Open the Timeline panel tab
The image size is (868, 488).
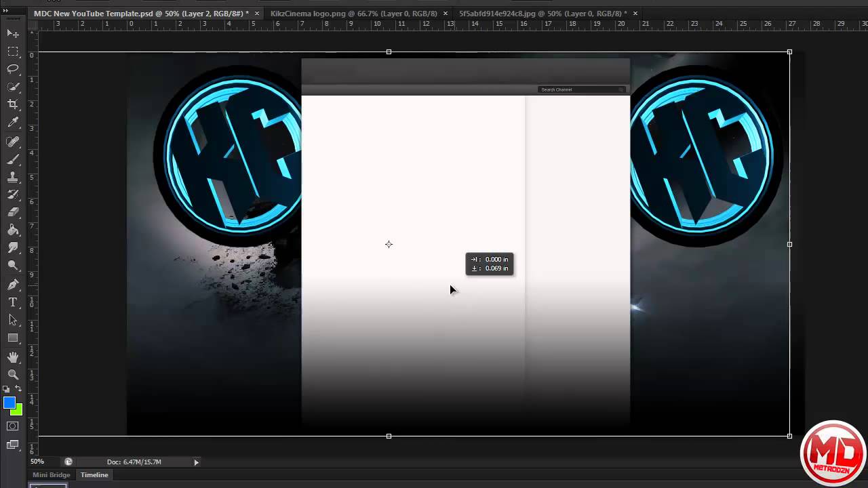94,475
